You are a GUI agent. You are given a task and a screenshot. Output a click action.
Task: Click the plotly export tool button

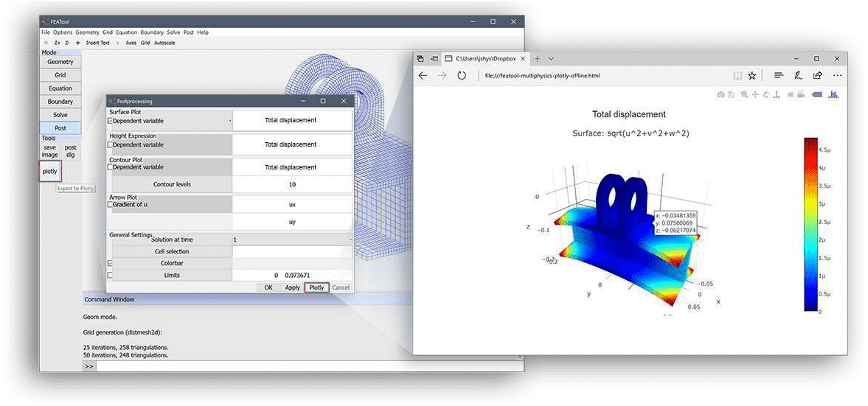(x=50, y=172)
